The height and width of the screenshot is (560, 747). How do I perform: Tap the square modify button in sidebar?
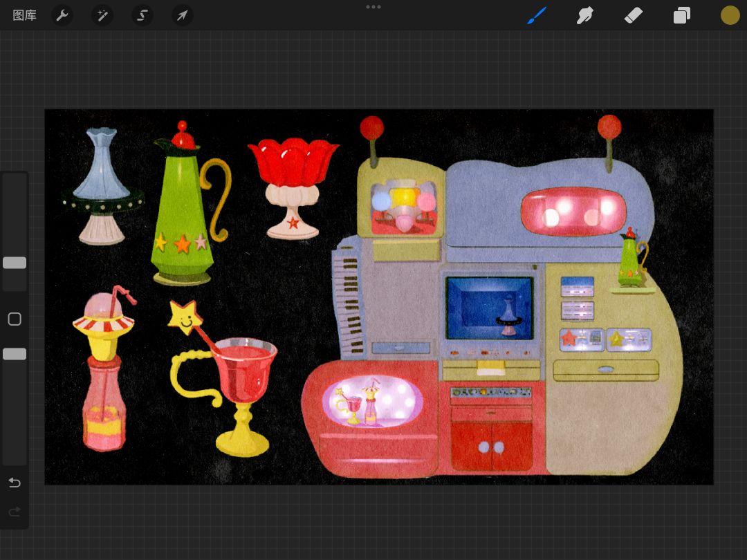(15, 319)
